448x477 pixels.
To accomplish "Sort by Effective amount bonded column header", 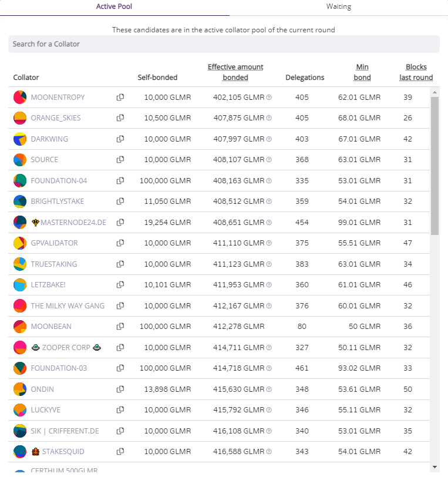I will pos(235,72).
